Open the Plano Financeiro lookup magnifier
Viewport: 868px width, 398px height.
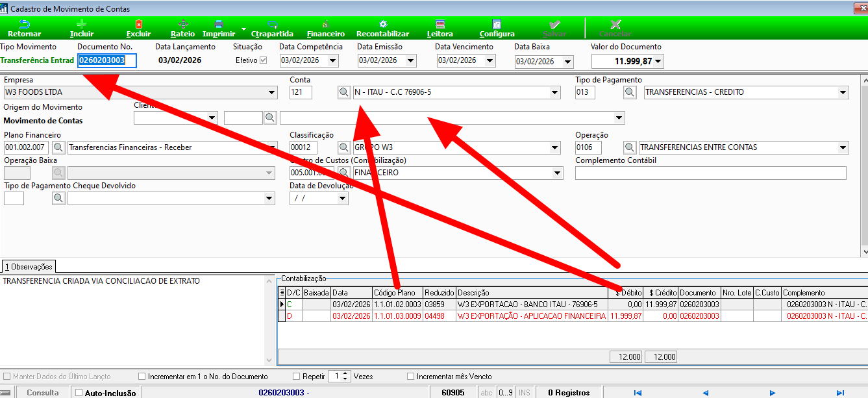click(58, 147)
